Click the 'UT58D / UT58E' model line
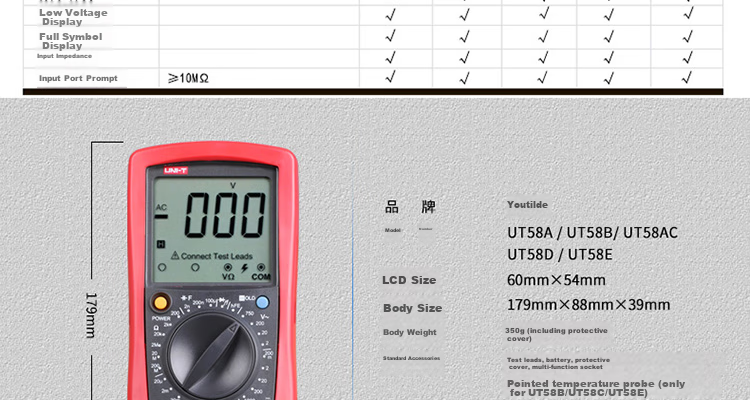The height and width of the screenshot is (400, 750). [x=560, y=255]
